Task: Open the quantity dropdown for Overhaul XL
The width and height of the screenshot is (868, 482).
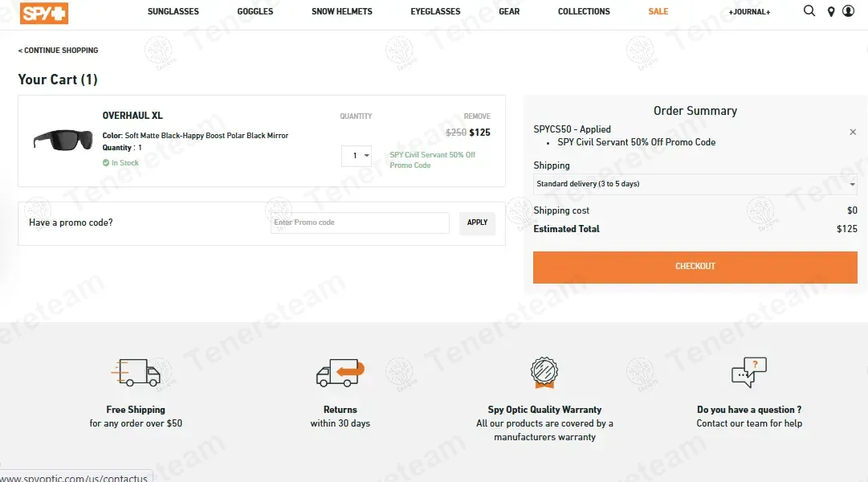Action: click(356, 156)
